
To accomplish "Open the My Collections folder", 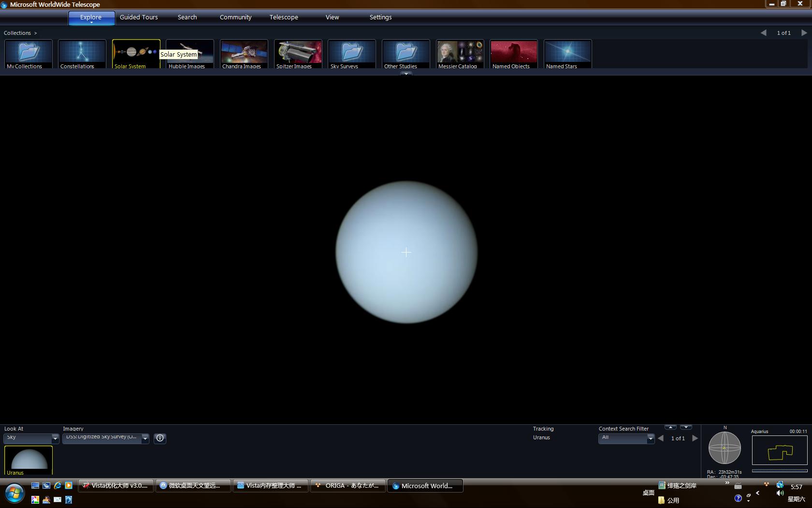I will 29,54.
